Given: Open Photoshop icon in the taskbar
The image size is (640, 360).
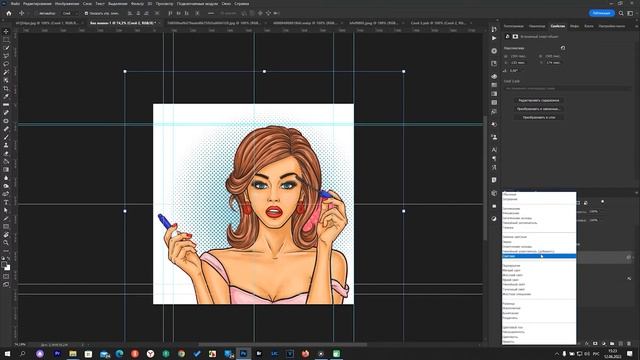Looking at the screenshot, I should 243,353.
